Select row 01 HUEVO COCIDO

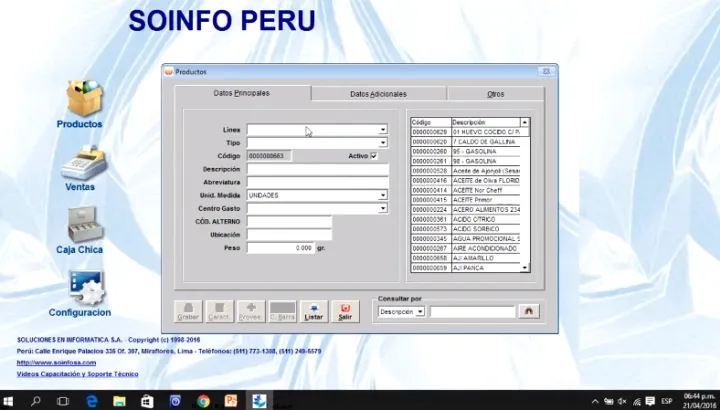[x=466, y=132]
